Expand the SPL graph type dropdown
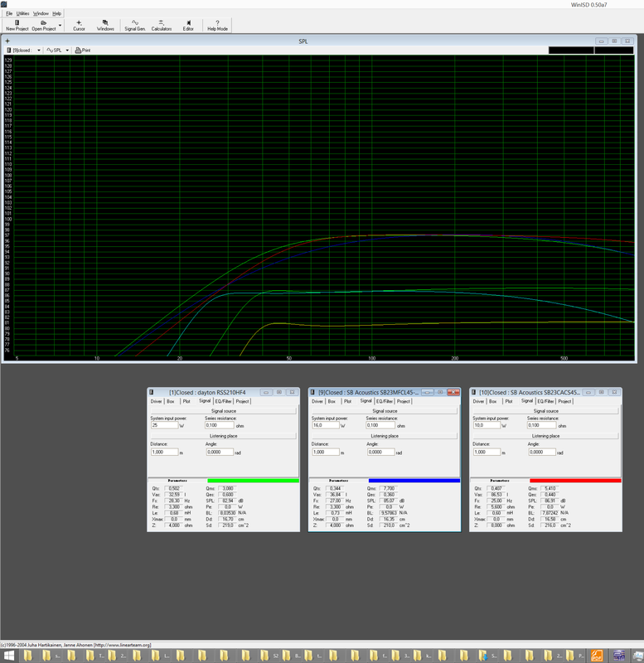Image resolution: width=644 pixels, height=663 pixels. pos(67,50)
